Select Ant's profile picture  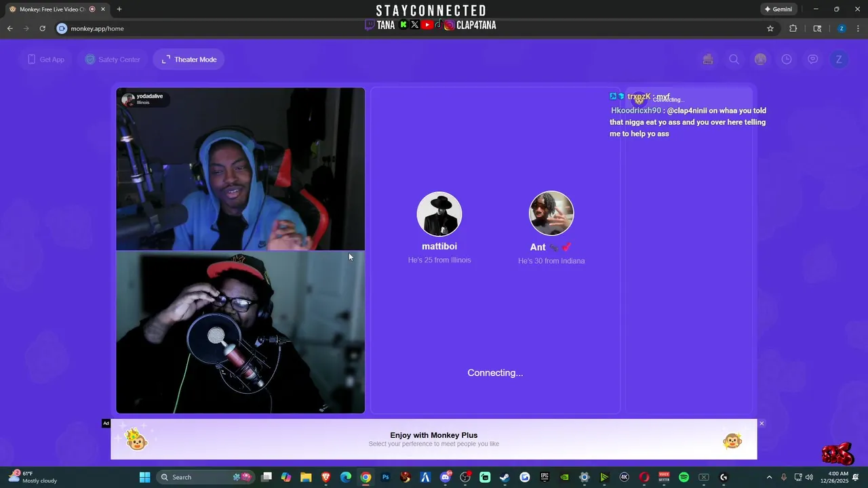(x=551, y=213)
